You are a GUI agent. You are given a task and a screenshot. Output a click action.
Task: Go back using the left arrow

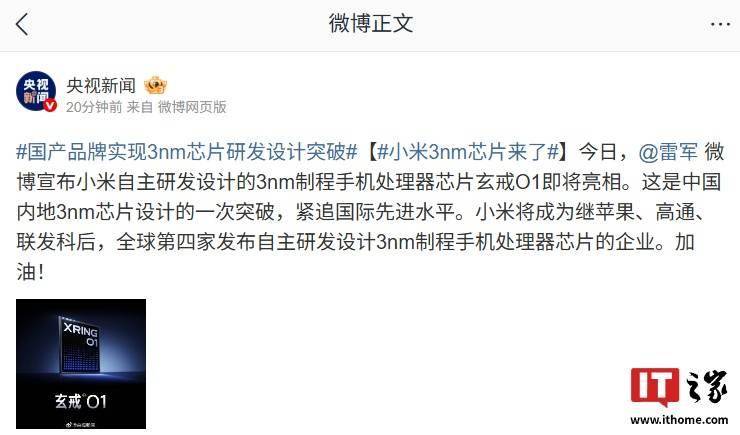pos(22,24)
